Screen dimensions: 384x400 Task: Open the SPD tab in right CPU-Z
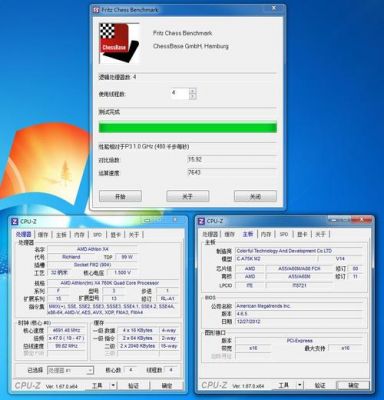point(284,234)
